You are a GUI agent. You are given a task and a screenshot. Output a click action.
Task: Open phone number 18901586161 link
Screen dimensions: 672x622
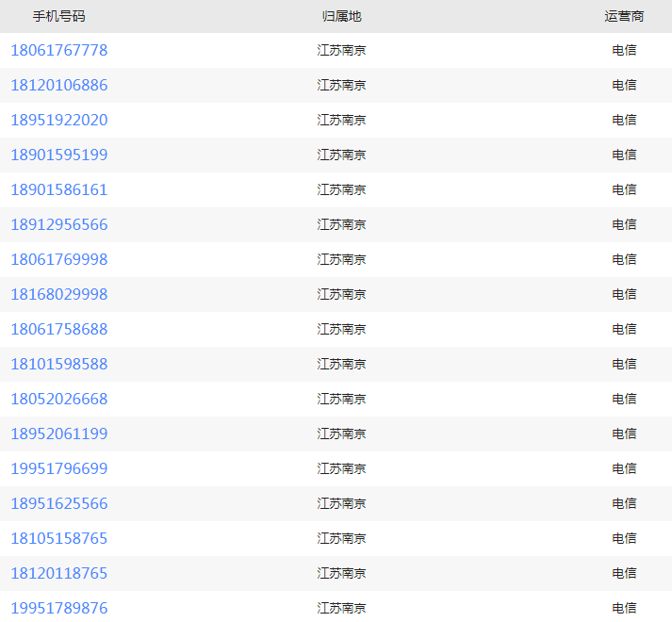(x=59, y=190)
